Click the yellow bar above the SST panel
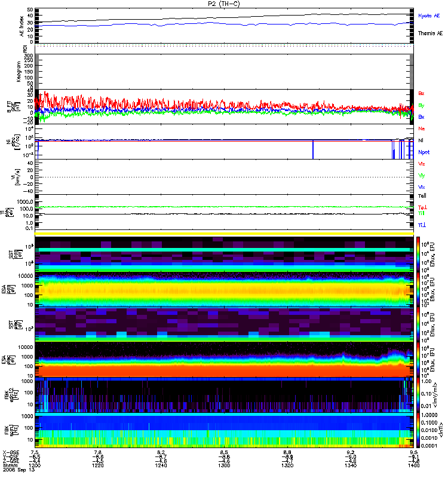This screenshot has height=478, width=448. click(224, 234)
